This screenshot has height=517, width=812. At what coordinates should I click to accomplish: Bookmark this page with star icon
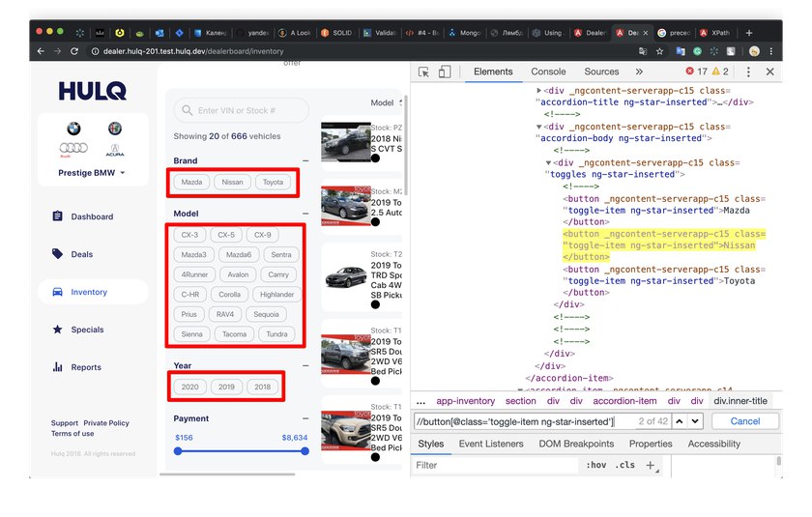tap(659, 51)
